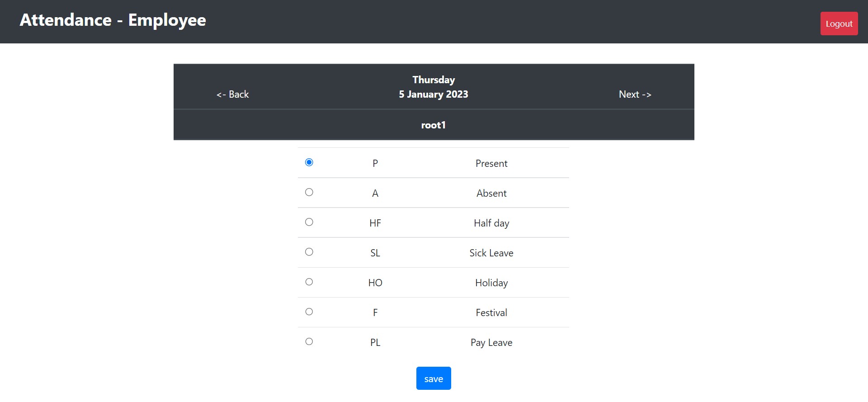This screenshot has height=402, width=868.
Task: Click the Absent label text
Action: pyautogui.click(x=491, y=193)
